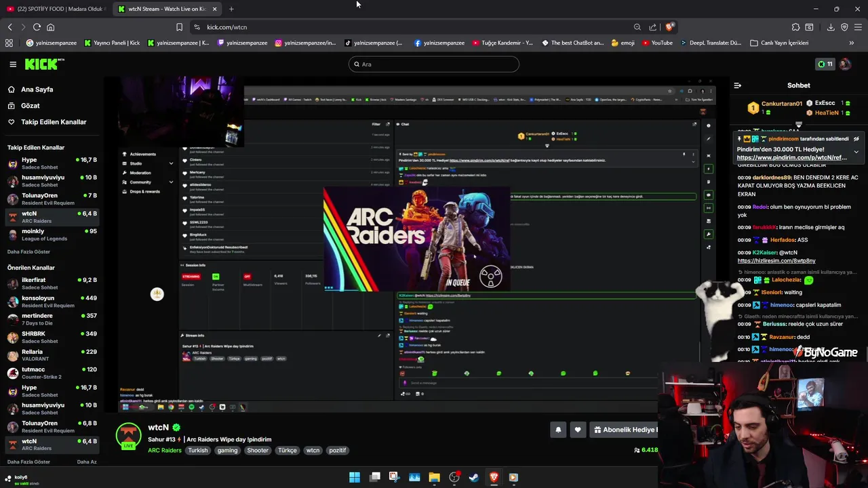Close the wtcN Stream browser tab

214,9
